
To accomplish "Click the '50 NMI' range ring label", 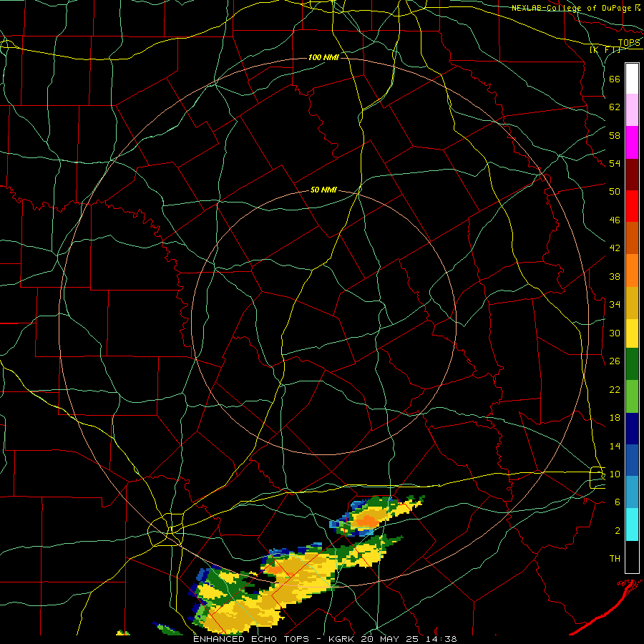I will point(323,190).
